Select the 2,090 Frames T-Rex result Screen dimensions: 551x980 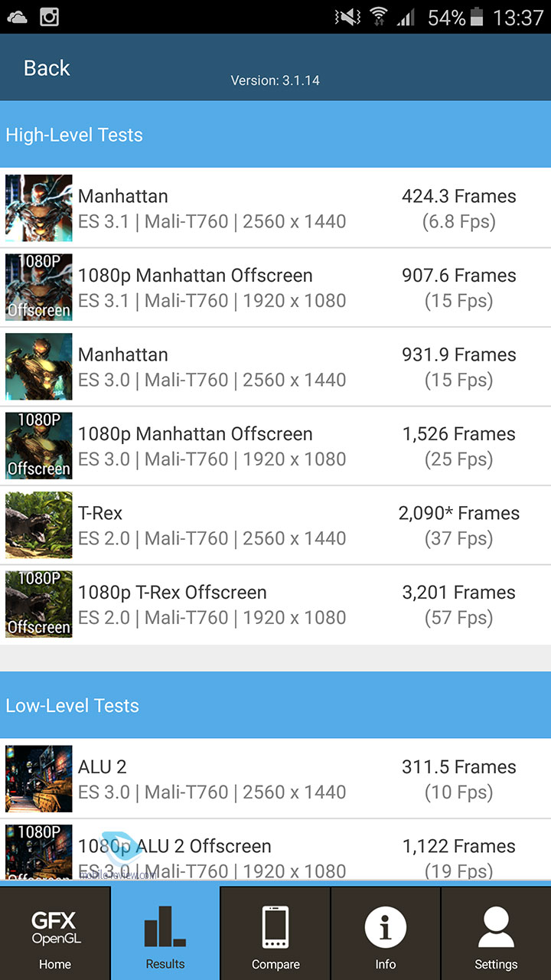point(458,514)
